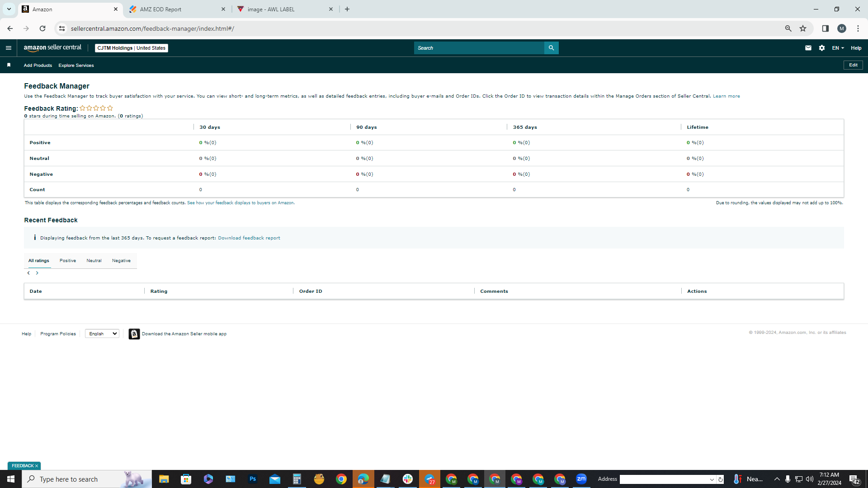Image resolution: width=868 pixels, height=488 pixels.
Task: Click the feedback rating stars
Action: coord(96,108)
